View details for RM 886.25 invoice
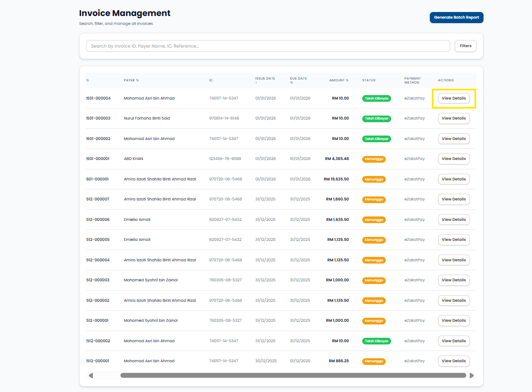The height and width of the screenshot is (392, 532). coord(454,361)
